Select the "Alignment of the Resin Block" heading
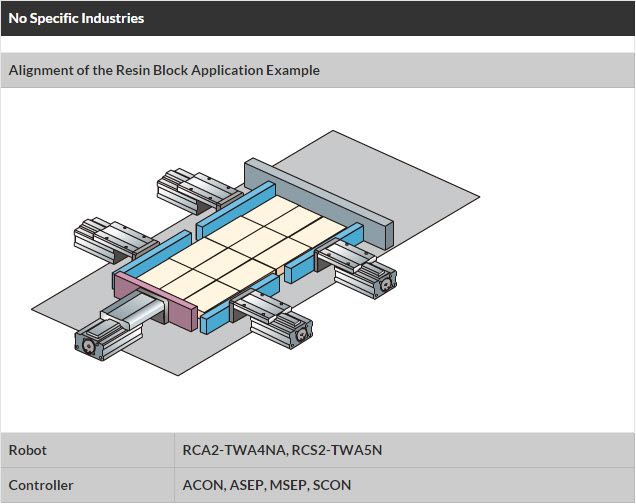The width and height of the screenshot is (636, 504). pos(164,71)
